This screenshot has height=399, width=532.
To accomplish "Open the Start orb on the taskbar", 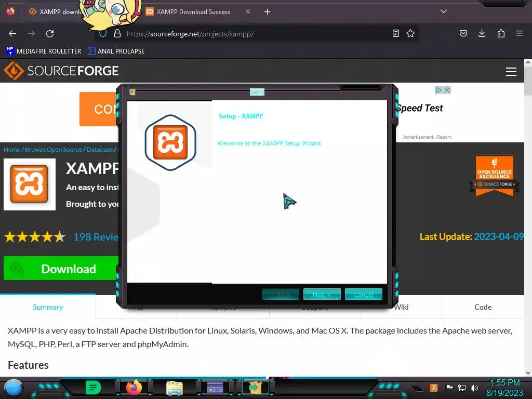I will [13, 388].
